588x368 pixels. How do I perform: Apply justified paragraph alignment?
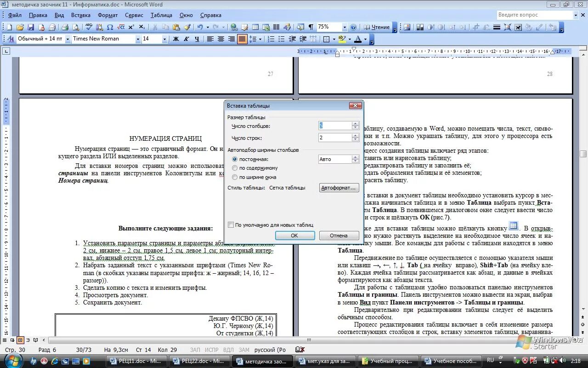[x=242, y=39]
